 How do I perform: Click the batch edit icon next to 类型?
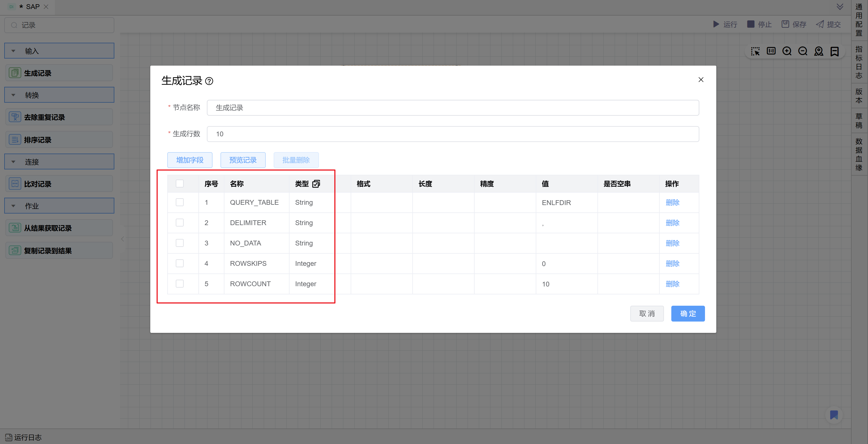coord(316,184)
